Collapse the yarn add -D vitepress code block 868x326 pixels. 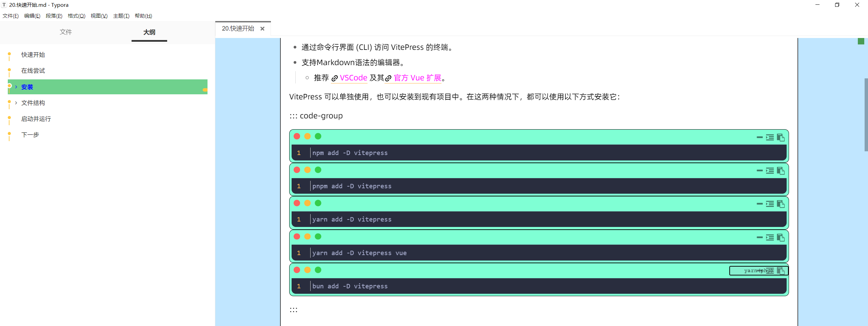759,204
